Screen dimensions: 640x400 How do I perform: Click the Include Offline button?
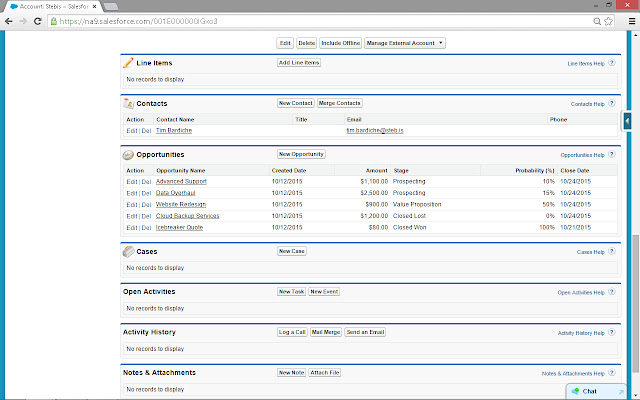pyautogui.click(x=340, y=43)
